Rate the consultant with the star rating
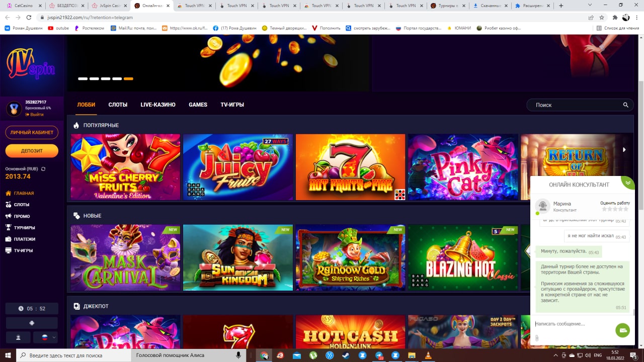Screen dimensions: 644x362 (x=616, y=209)
